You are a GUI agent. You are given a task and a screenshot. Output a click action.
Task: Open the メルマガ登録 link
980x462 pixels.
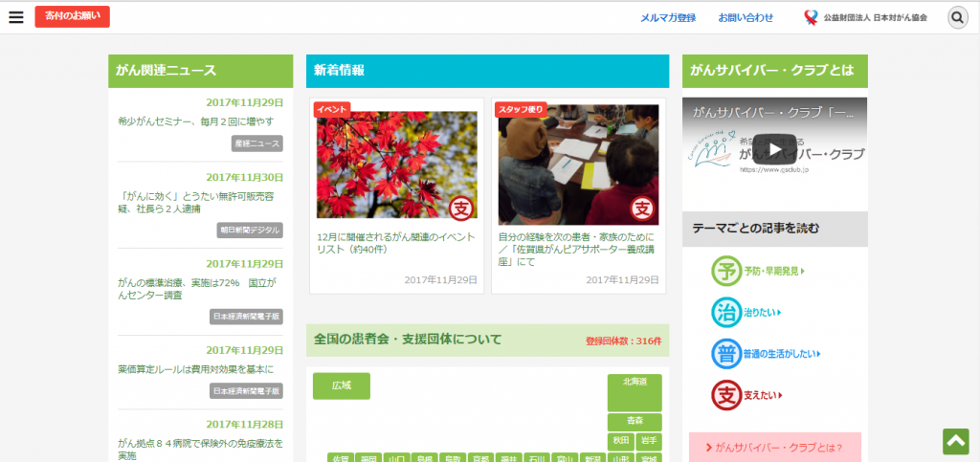tap(668, 17)
